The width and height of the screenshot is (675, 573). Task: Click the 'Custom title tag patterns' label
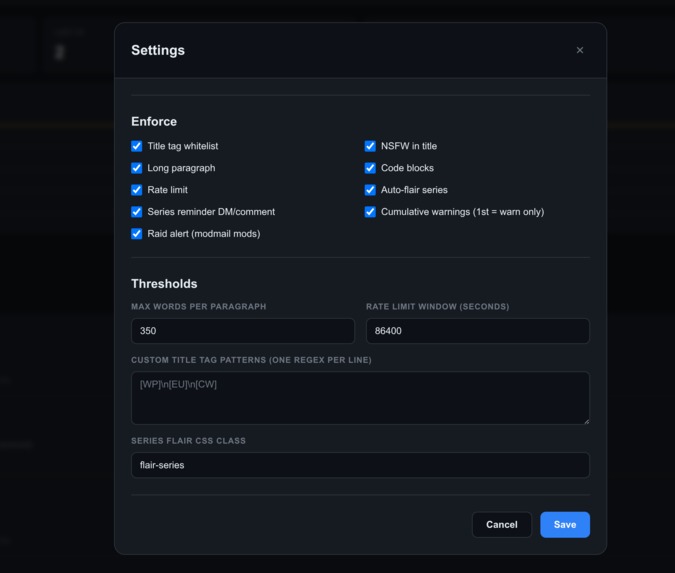[251, 360]
